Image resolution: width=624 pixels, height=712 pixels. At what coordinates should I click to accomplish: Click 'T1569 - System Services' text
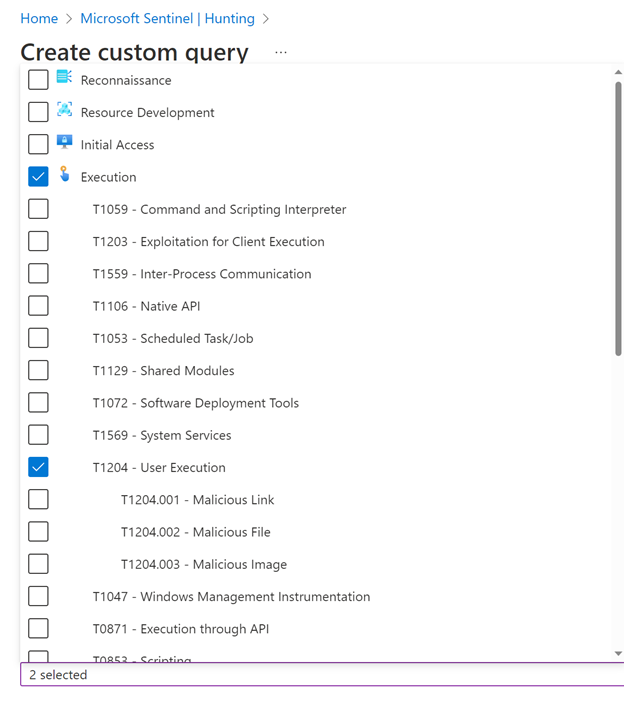162,435
